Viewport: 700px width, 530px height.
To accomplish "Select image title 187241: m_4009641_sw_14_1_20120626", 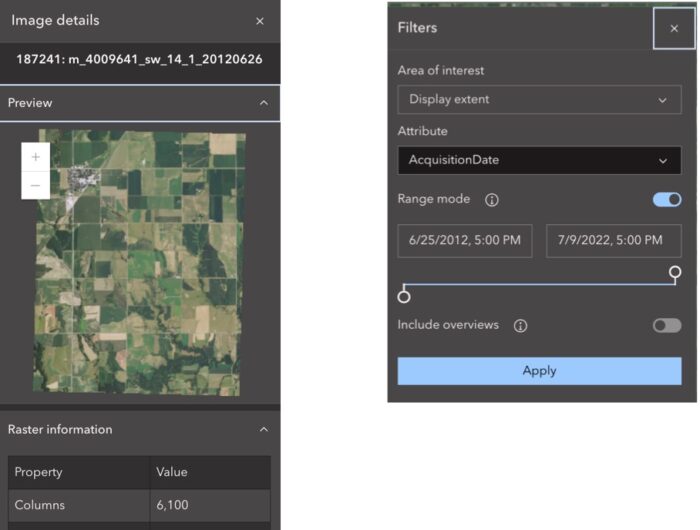I will point(139,59).
